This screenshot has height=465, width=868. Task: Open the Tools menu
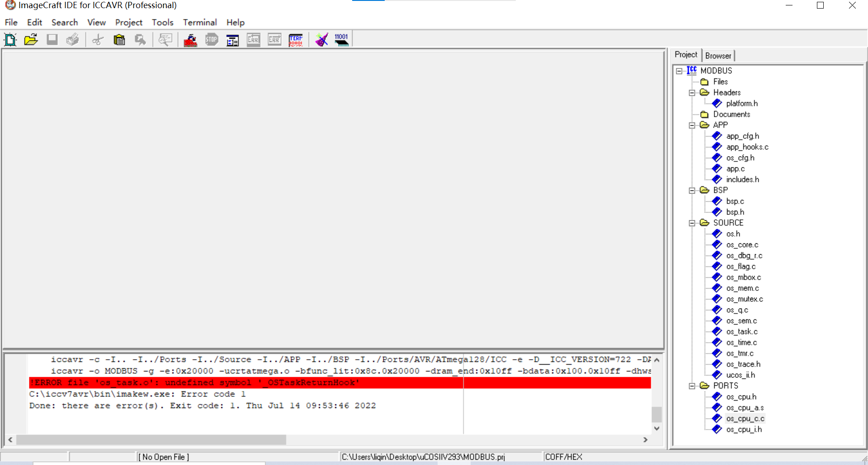pos(162,22)
